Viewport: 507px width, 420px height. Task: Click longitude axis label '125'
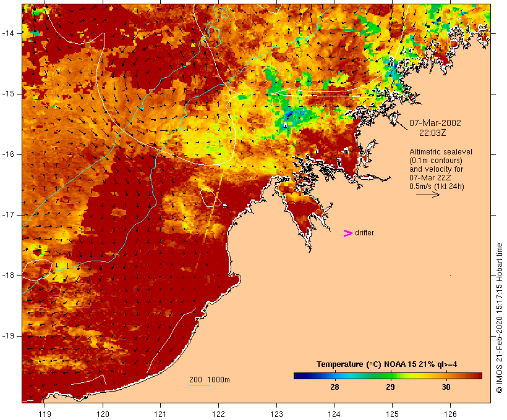(x=392, y=414)
